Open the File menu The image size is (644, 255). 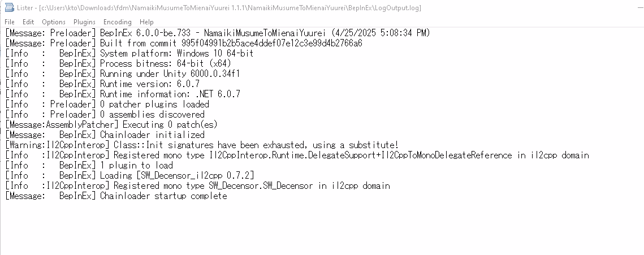click(x=10, y=22)
